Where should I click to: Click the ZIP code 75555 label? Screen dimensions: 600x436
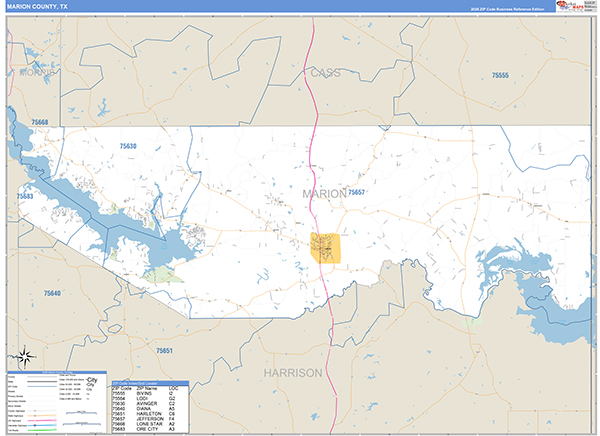[x=499, y=76]
